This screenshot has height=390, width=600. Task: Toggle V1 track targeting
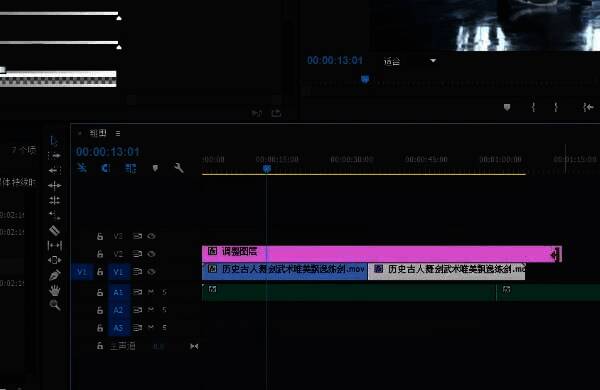coord(119,272)
